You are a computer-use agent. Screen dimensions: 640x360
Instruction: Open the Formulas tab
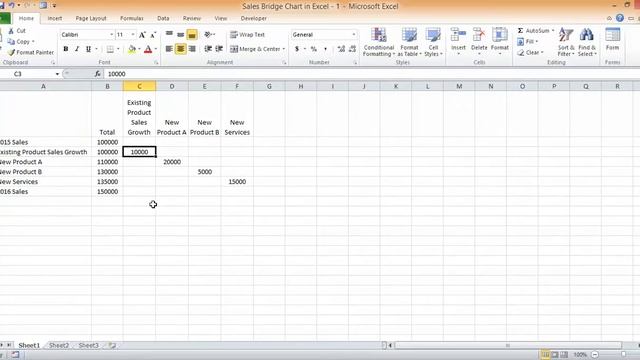tap(131, 18)
